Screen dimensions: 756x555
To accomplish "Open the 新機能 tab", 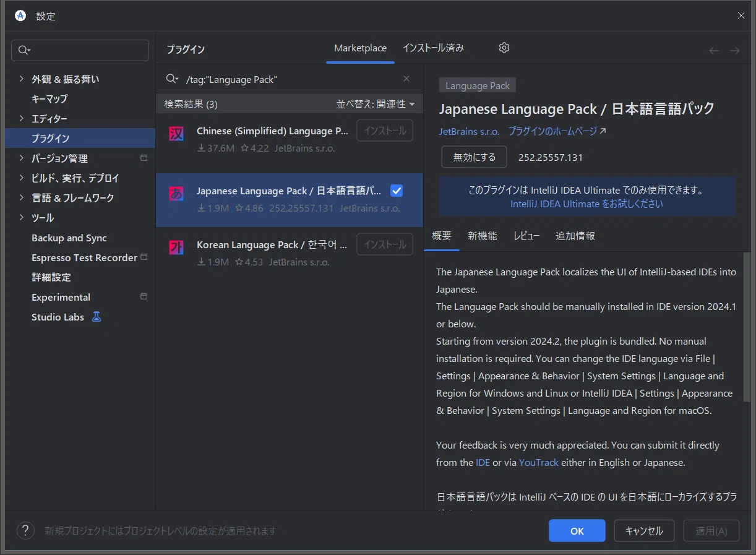I will coord(483,236).
